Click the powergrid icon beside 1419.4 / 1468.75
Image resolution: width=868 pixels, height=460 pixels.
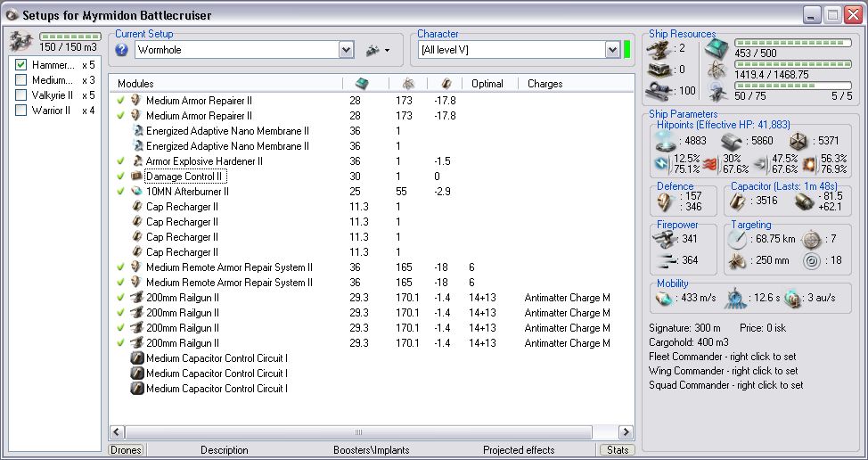point(717,70)
